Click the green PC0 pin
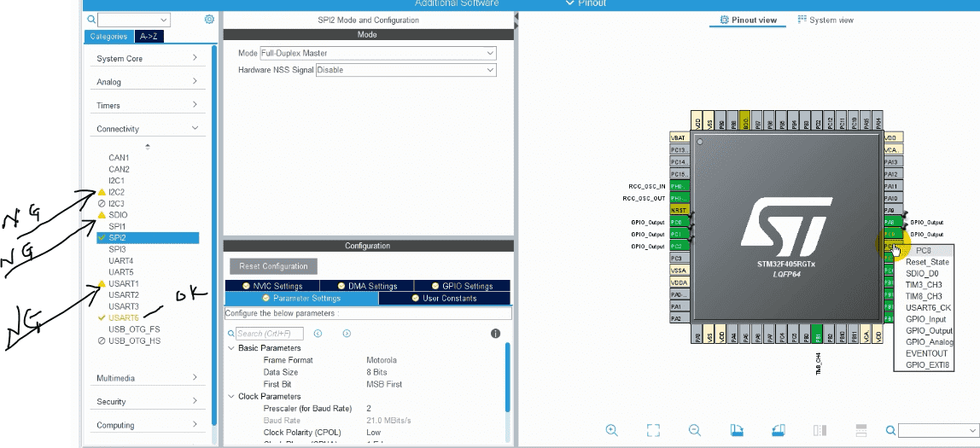Viewport: 980px width, 448px height. (680, 222)
